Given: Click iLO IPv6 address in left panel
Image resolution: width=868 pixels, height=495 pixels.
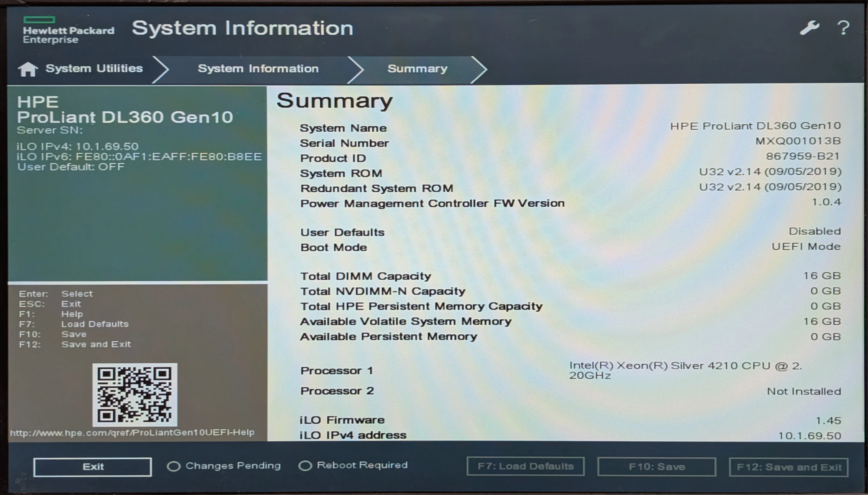Looking at the screenshot, I should pos(139,157).
